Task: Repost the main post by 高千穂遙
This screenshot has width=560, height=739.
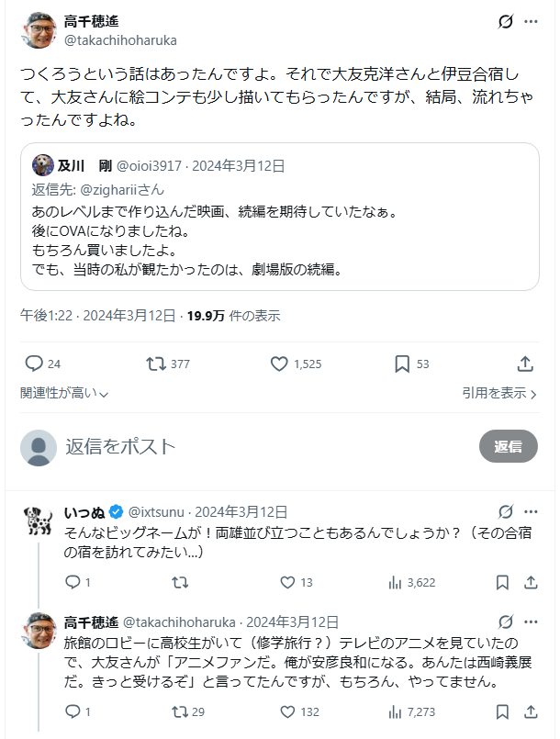Action: pos(157,364)
